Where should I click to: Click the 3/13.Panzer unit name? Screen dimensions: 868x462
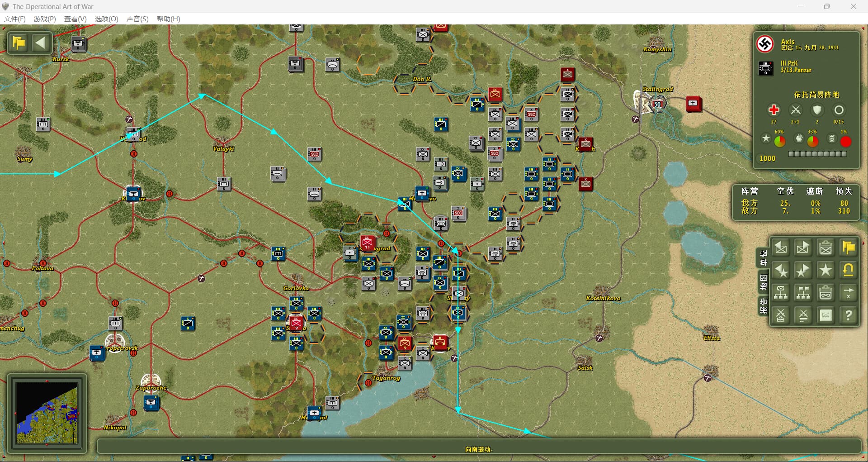click(796, 70)
